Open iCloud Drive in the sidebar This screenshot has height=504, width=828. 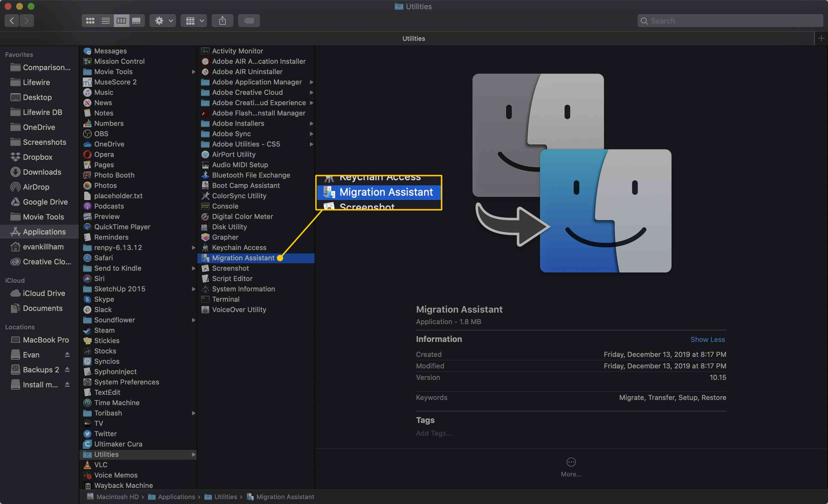point(39,293)
